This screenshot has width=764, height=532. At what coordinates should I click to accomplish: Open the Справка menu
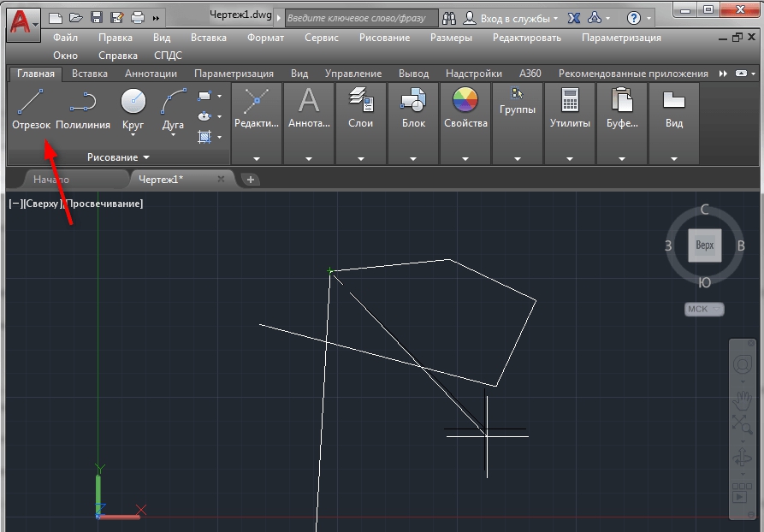[x=118, y=56]
